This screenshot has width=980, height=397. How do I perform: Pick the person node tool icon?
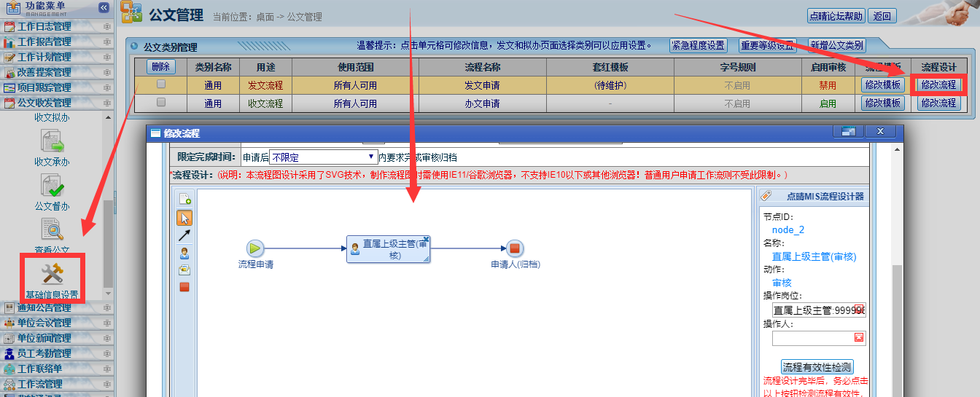tap(184, 252)
